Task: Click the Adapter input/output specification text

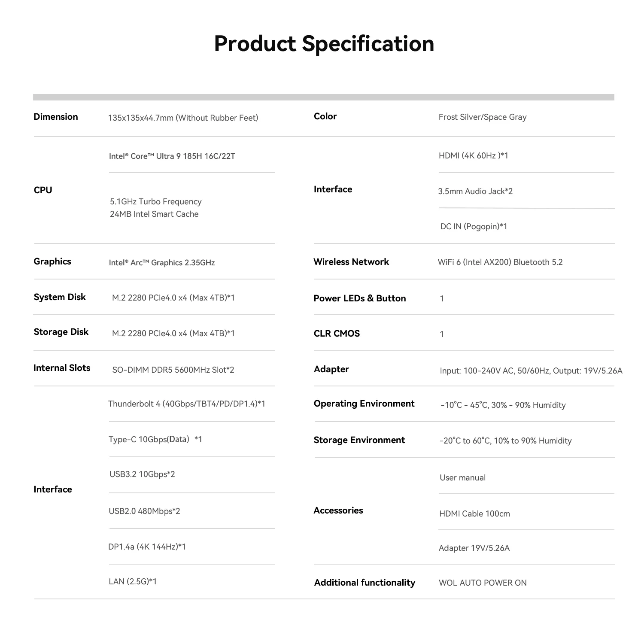Action: point(531,371)
